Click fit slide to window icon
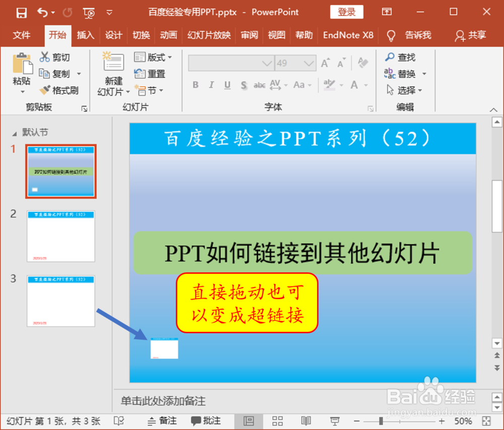This screenshot has height=430, width=504. [x=487, y=421]
